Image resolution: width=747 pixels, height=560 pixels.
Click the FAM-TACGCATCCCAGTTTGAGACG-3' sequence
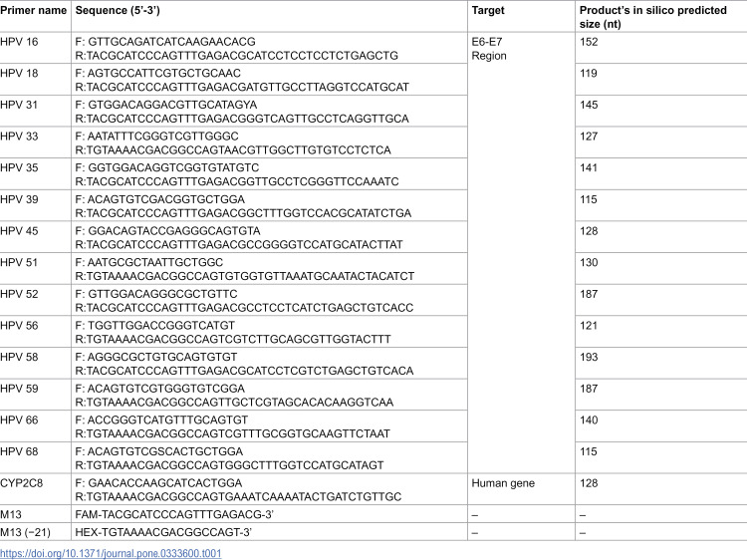tap(174, 515)
